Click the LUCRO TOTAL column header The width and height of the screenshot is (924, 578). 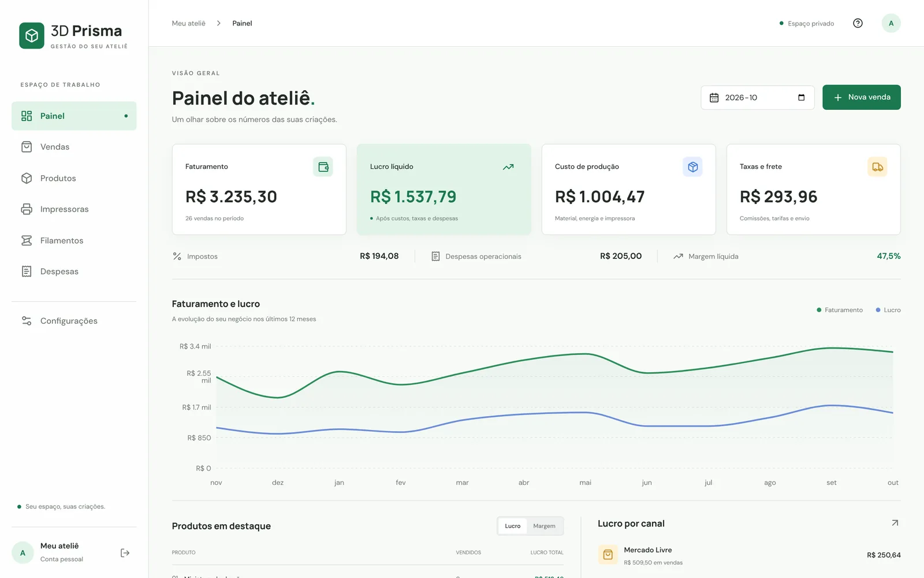click(547, 553)
